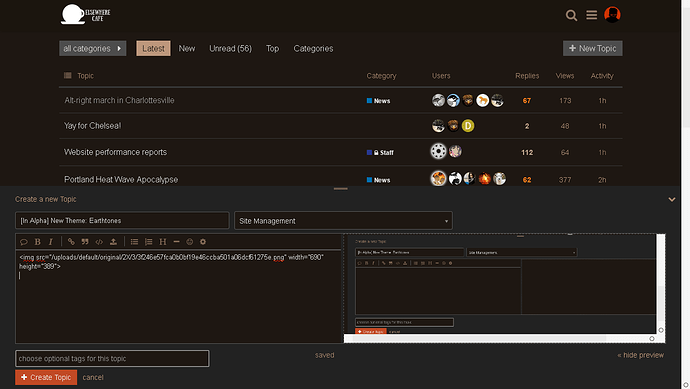Open the search icon in header
690x389 pixels.
click(x=571, y=15)
